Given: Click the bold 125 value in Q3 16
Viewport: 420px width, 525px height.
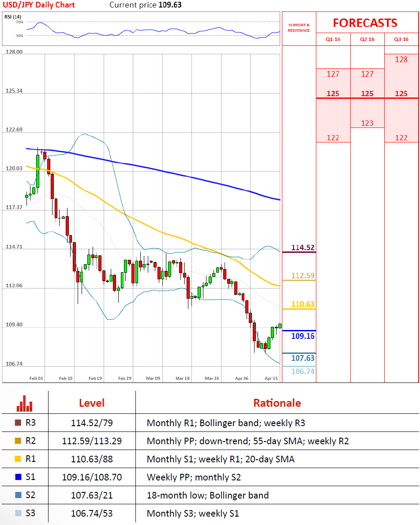Looking at the screenshot, I should [401, 94].
